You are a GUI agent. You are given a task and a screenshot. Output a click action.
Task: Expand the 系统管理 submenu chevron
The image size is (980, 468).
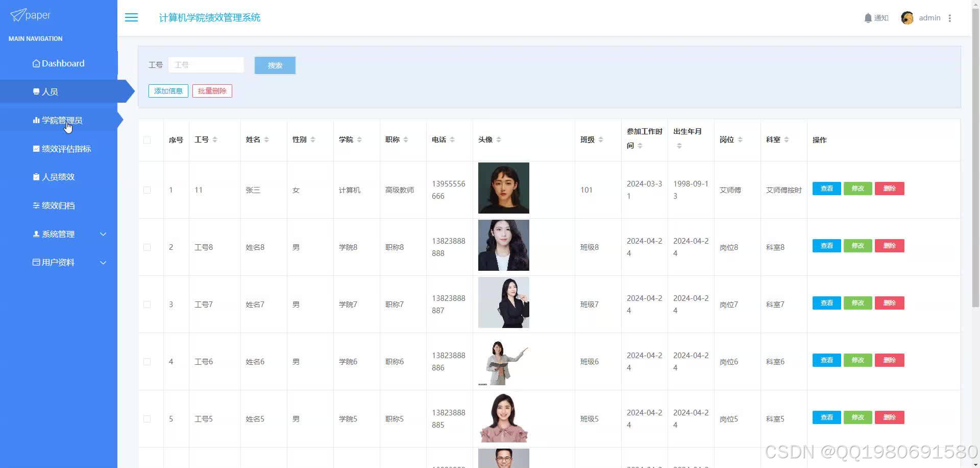coord(103,234)
